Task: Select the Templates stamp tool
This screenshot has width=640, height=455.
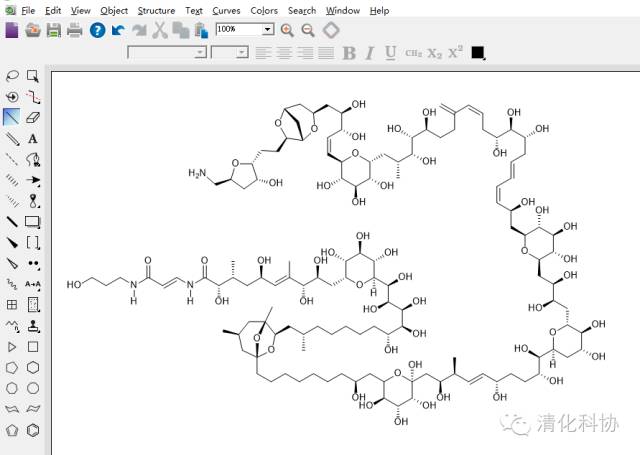Action: tap(33, 326)
